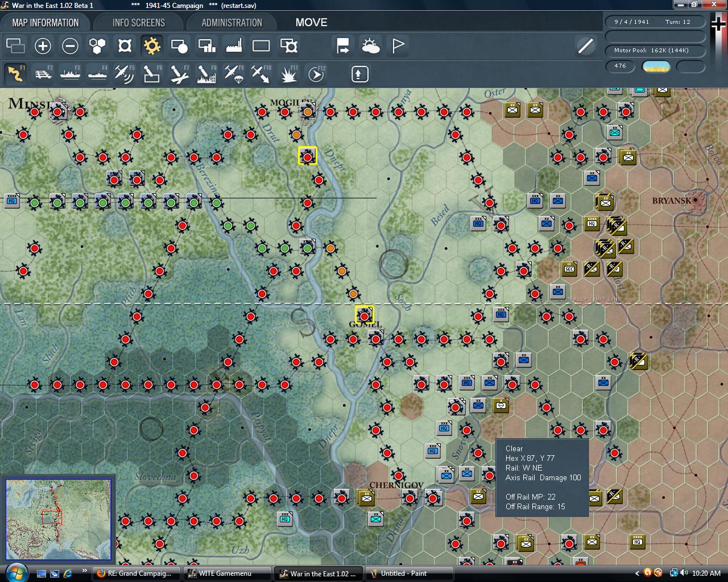This screenshot has height=582, width=728.
Task: Select F2 Rail Move mode icon
Action: [x=43, y=74]
